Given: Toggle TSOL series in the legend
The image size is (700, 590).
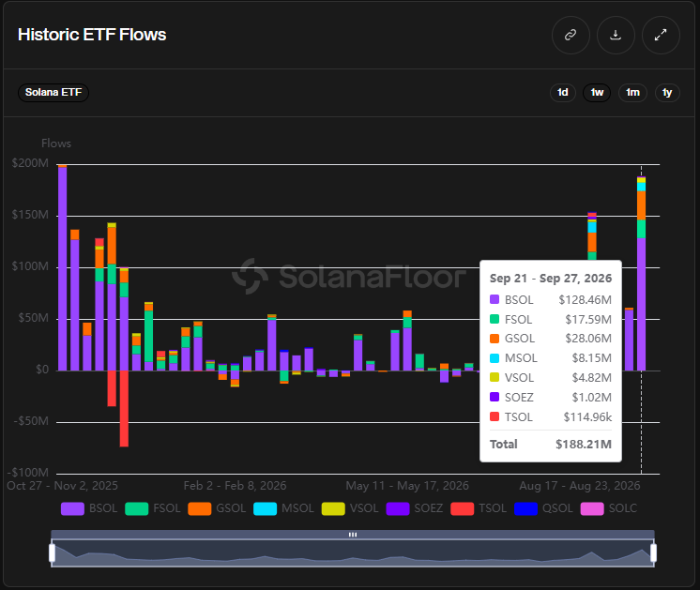Looking at the screenshot, I should (479, 508).
